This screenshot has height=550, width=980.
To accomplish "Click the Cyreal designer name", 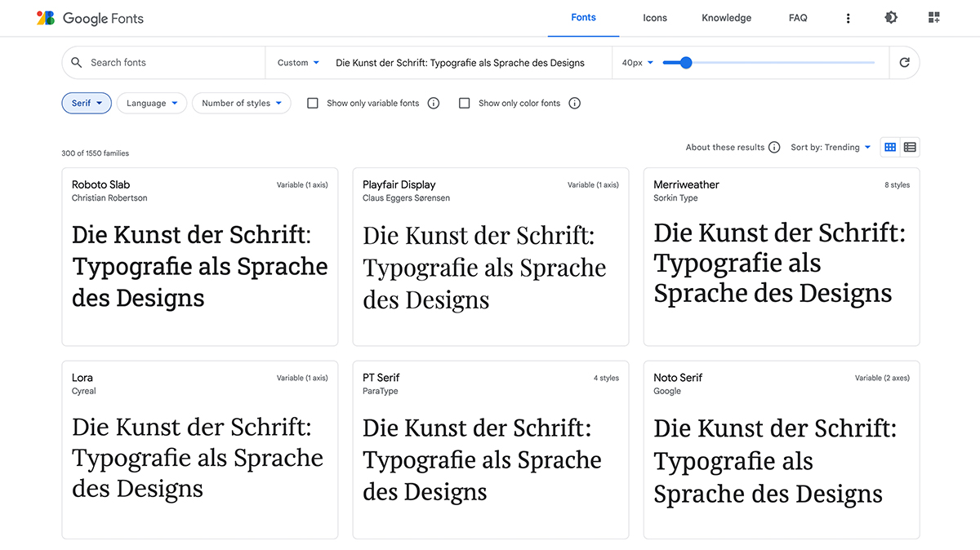I will coord(84,392).
